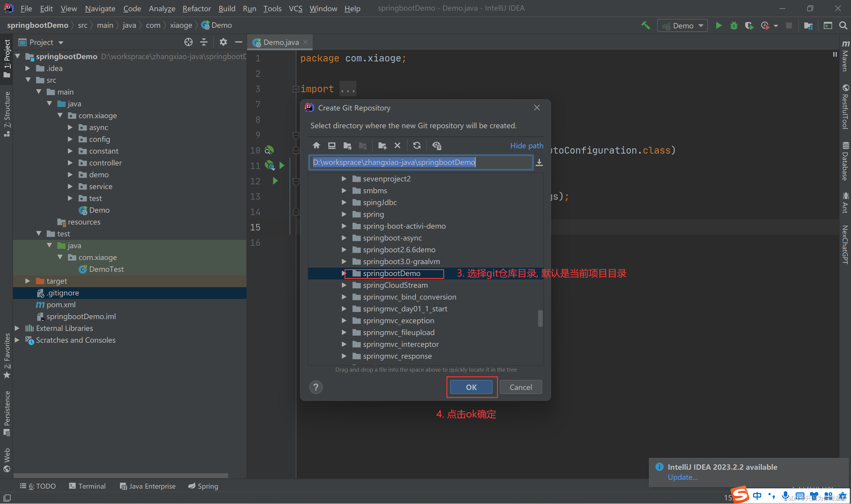Click the green Run button in toolbar
The image size is (851, 504).
[719, 26]
